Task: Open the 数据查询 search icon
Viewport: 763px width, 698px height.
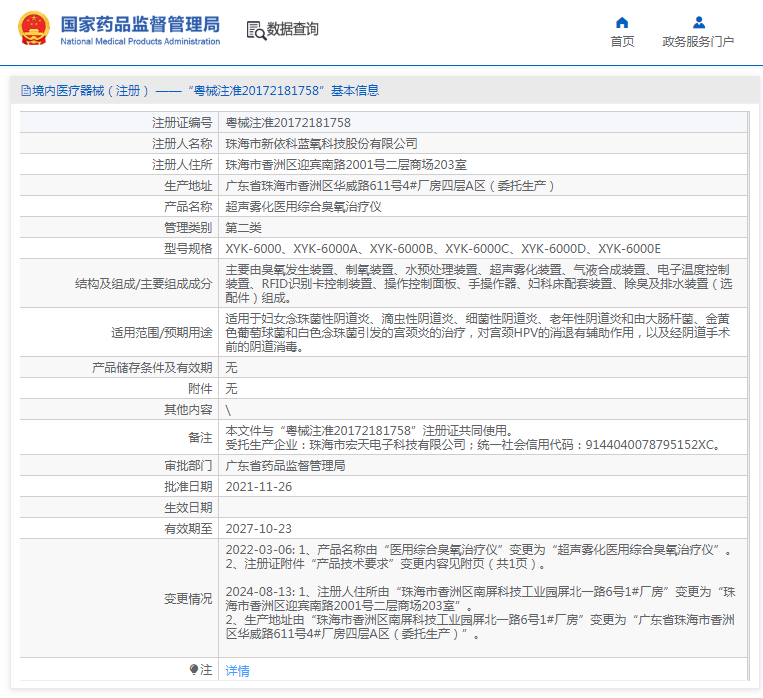Action: [x=256, y=30]
